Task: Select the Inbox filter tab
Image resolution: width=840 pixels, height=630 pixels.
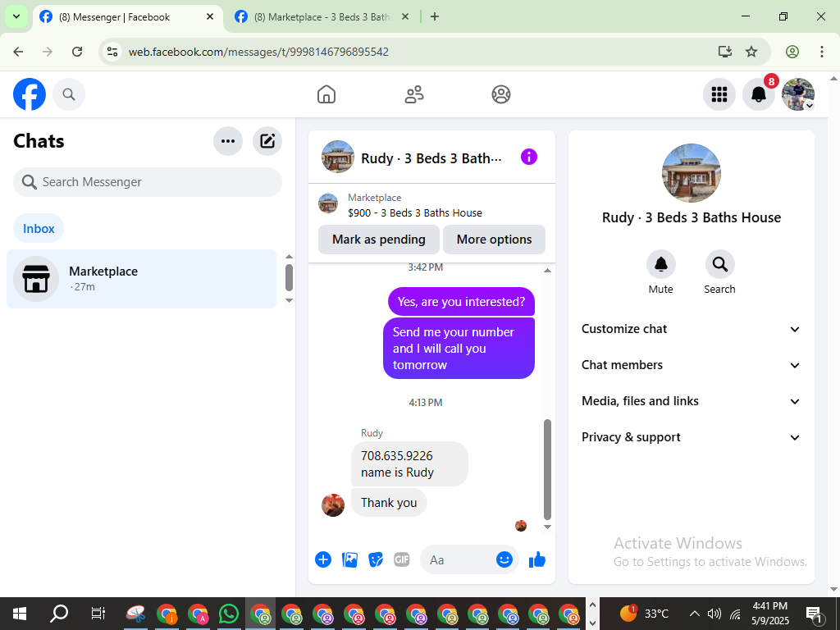Action: [x=39, y=229]
